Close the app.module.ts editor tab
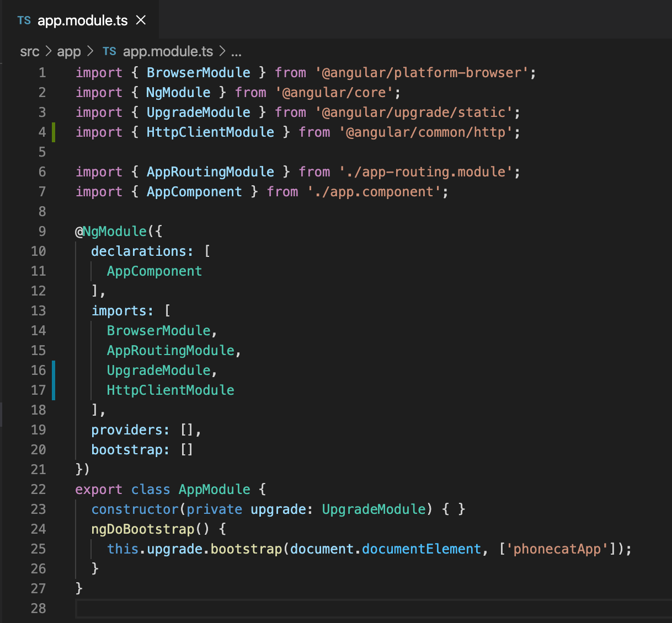The image size is (672, 623). 141,20
